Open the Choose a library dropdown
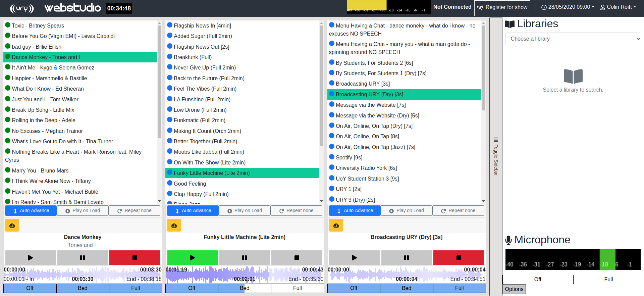Image resolution: width=644 pixels, height=296 pixels. tap(573, 39)
